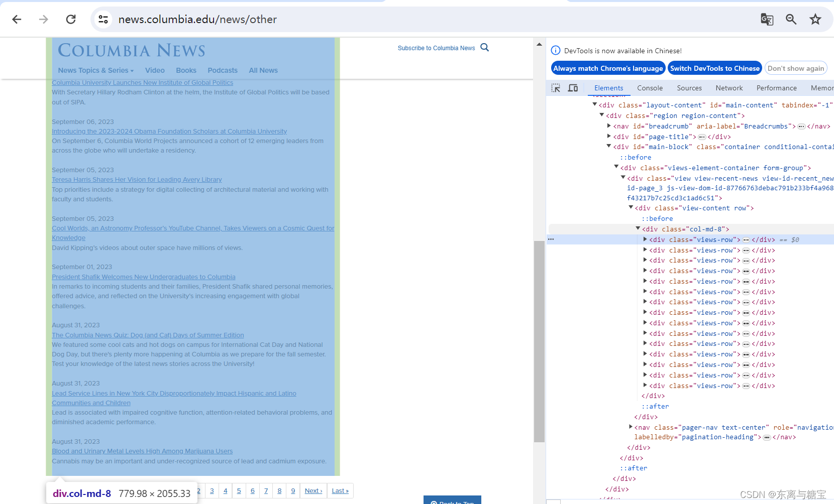Open the translate page icon
834x504 pixels.
(767, 19)
